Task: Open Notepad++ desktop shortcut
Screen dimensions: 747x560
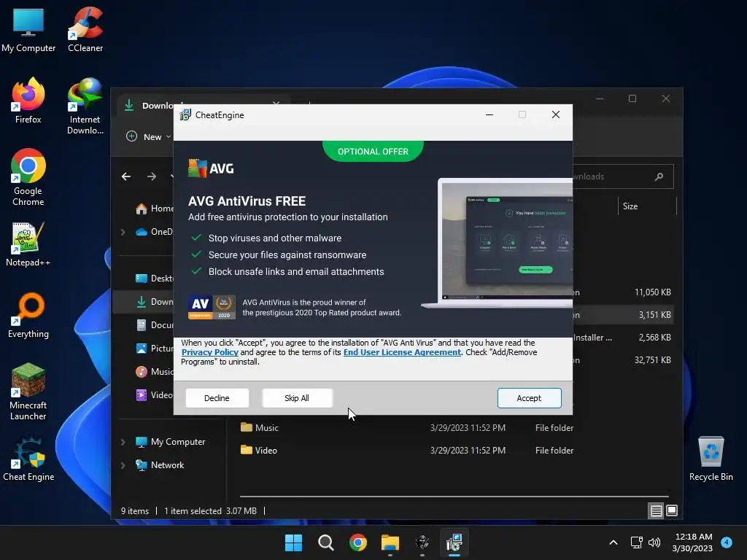Action: tap(28, 244)
